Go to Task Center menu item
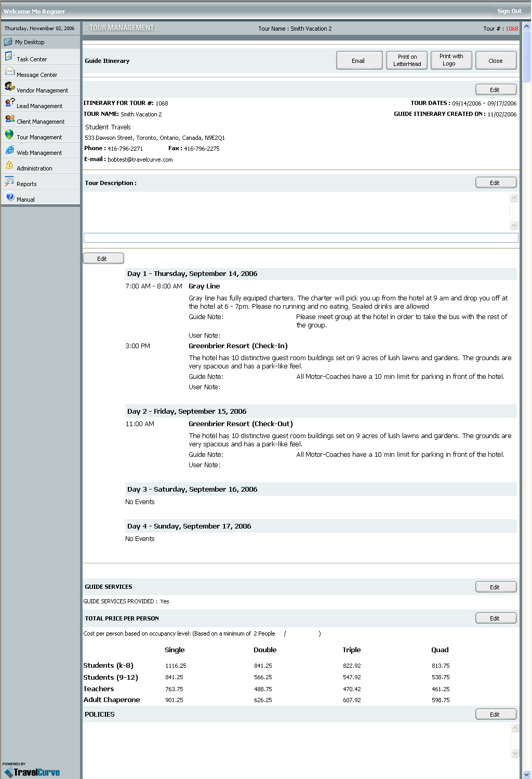The height and width of the screenshot is (779, 532). point(32,59)
